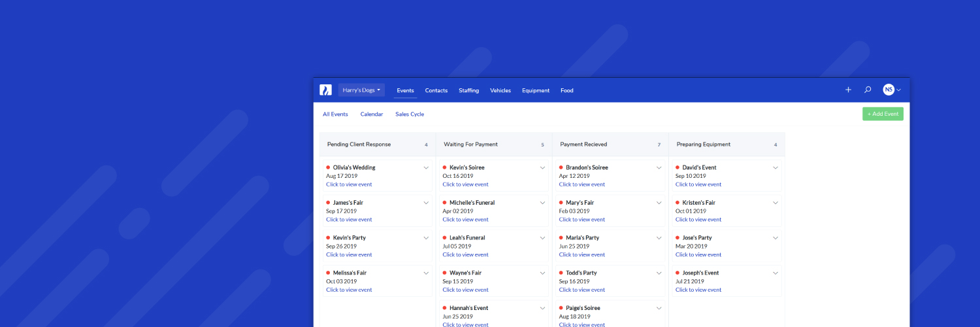Image resolution: width=980 pixels, height=327 pixels.
Task: Click view event link under Kevin's Soiree
Action: pyautogui.click(x=465, y=184)
